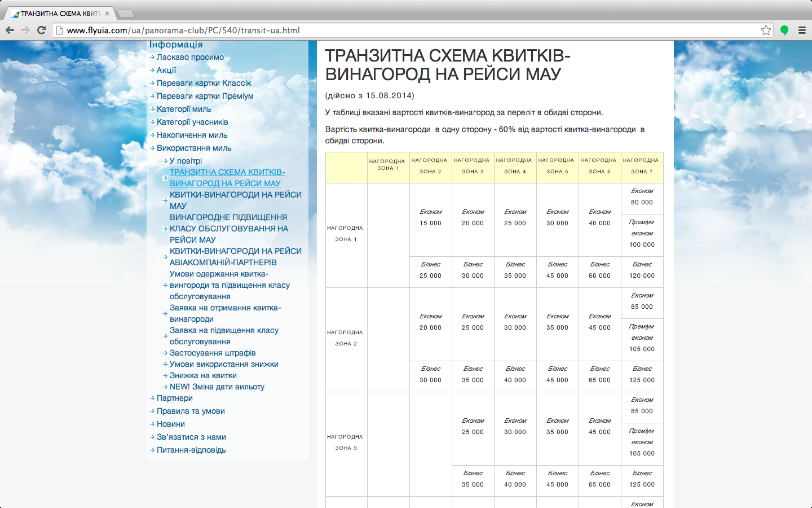Click the browser back arrow
The height and width of the screenshot is (508, 812).
(10, 30)
